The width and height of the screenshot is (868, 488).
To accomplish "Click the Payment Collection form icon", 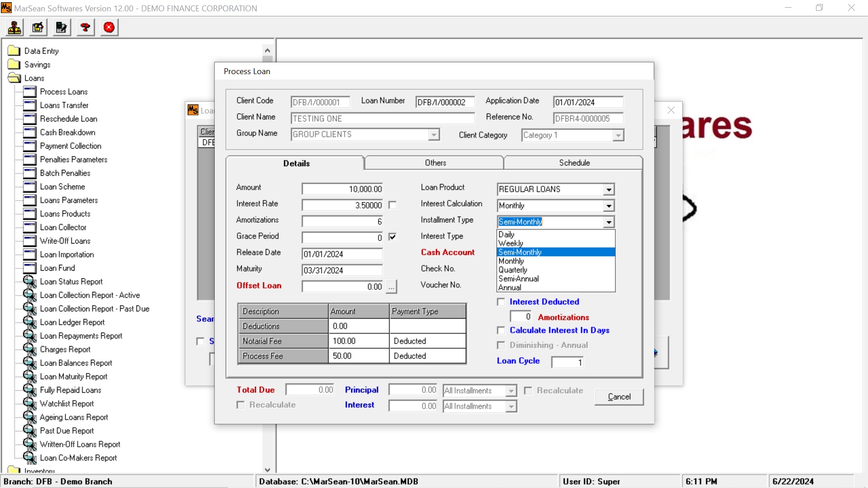I will point(30,146).
